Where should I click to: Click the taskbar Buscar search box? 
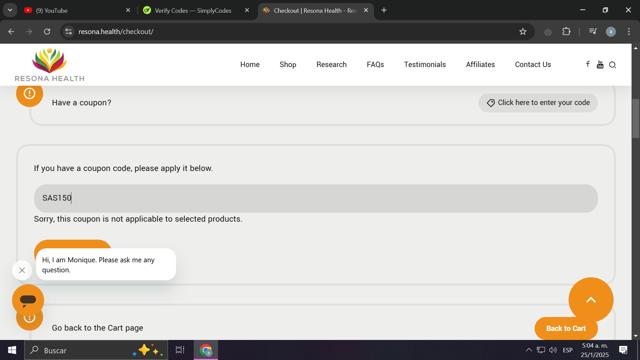click(x=96, y=350)
